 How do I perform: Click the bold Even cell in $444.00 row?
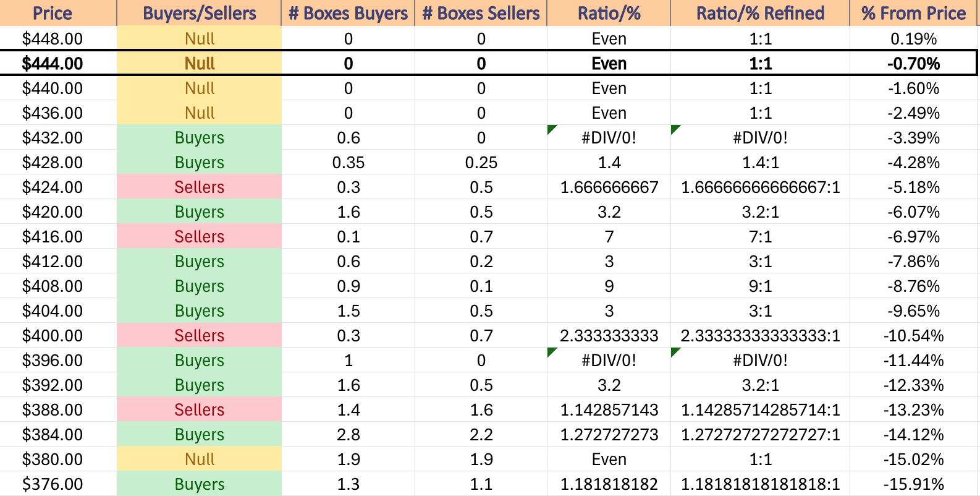609,63
